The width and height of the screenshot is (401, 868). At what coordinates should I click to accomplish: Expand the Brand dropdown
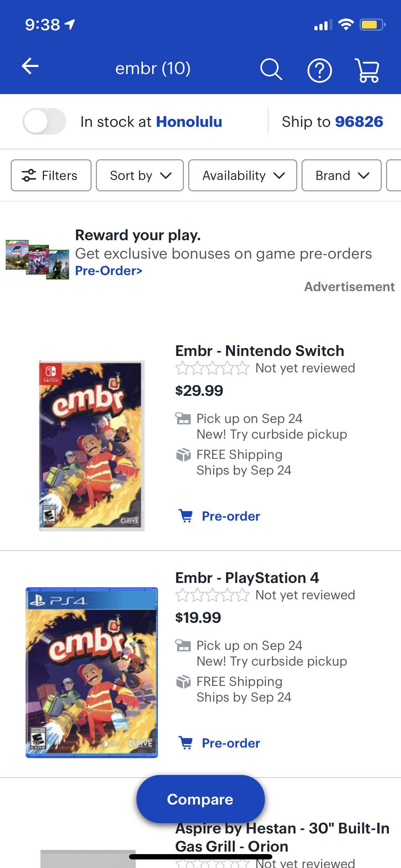[x=341, y=175]
